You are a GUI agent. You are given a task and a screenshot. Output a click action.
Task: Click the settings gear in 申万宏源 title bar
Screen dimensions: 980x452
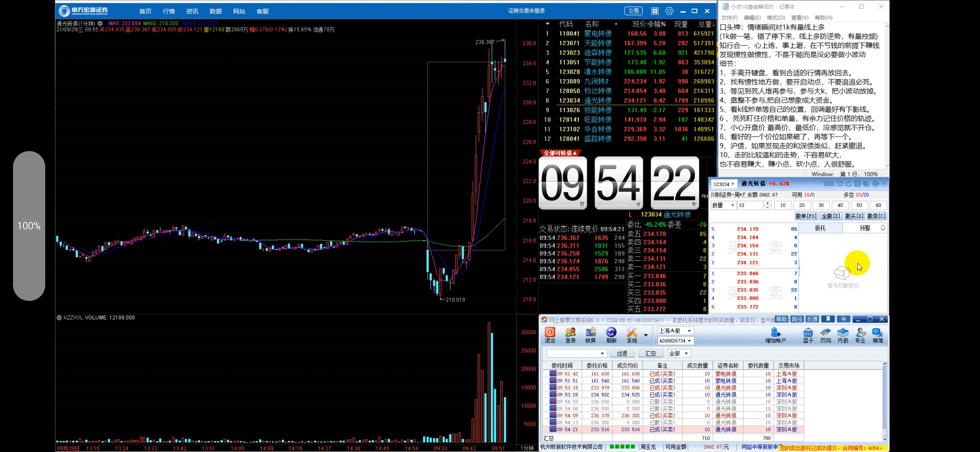click(669, 11)
